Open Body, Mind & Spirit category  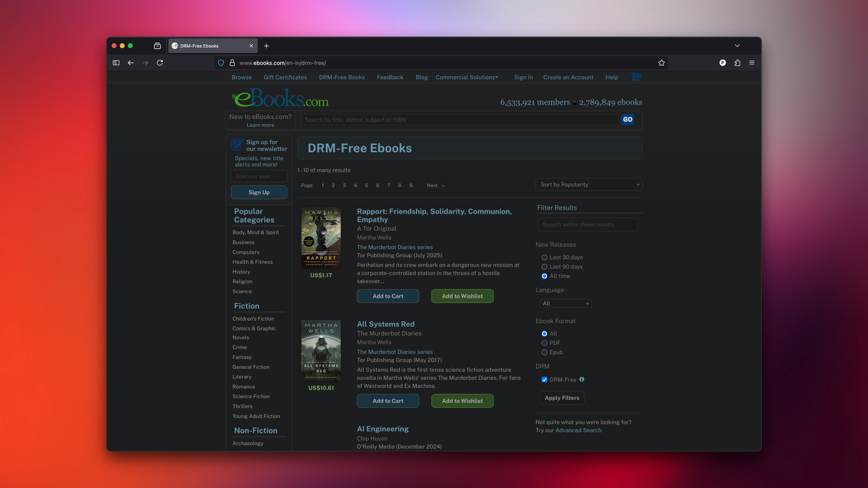256,233
